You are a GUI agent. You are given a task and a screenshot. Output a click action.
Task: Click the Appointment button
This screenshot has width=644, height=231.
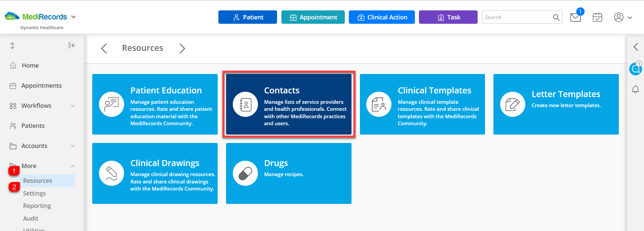[313, 17]
